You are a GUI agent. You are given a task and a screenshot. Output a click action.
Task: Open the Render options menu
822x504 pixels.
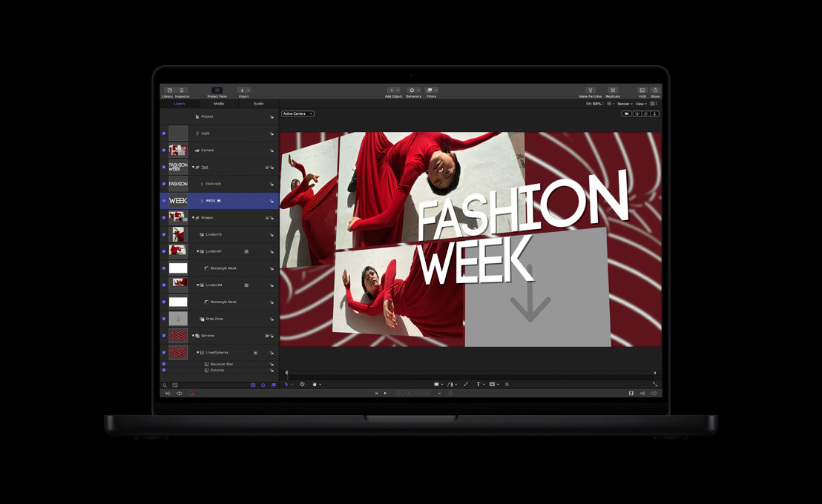pyautogui.click(x=625, y=104)
